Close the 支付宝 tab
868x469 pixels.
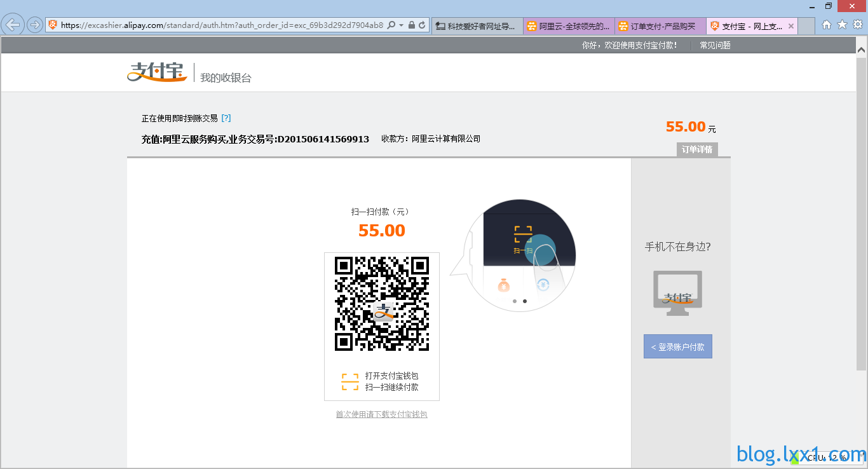tap(790, 26)
